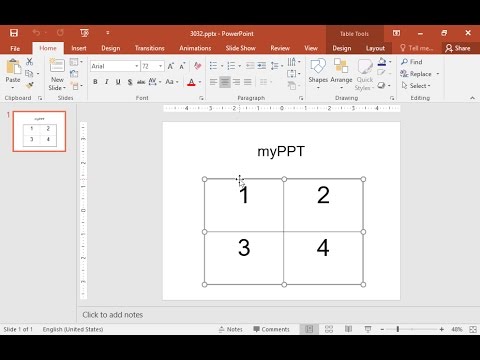
Task: Toggle Underline formatting
Action: [118, 82]
